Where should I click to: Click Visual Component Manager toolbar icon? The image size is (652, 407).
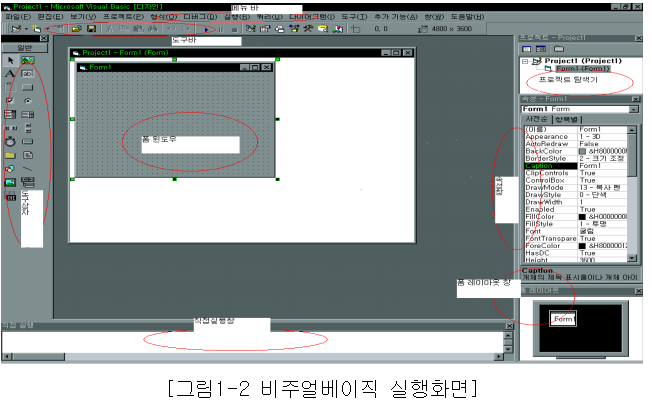pyautogui.click(x=338, y=29)
